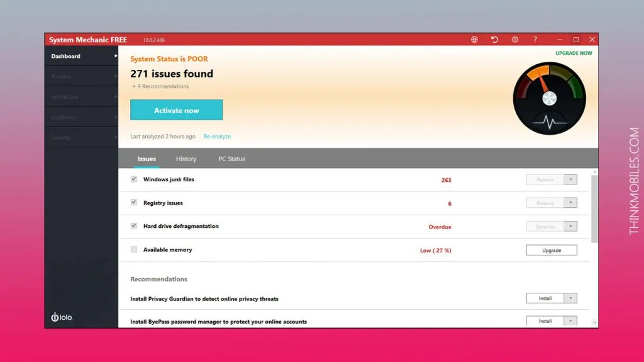Screen dimensions: 644x362
Task: Expand the Privacy Guardian Install dropdown arrow
Action: [570, 298]
